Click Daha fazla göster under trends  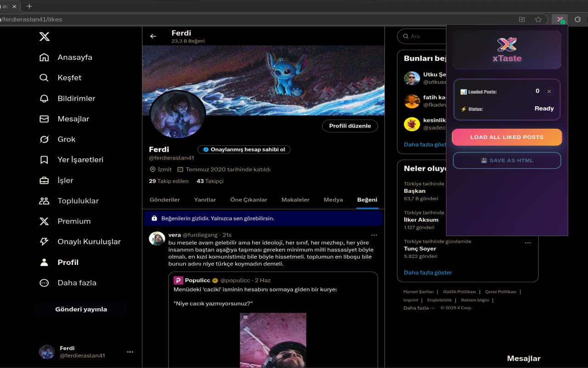(428, 272)
